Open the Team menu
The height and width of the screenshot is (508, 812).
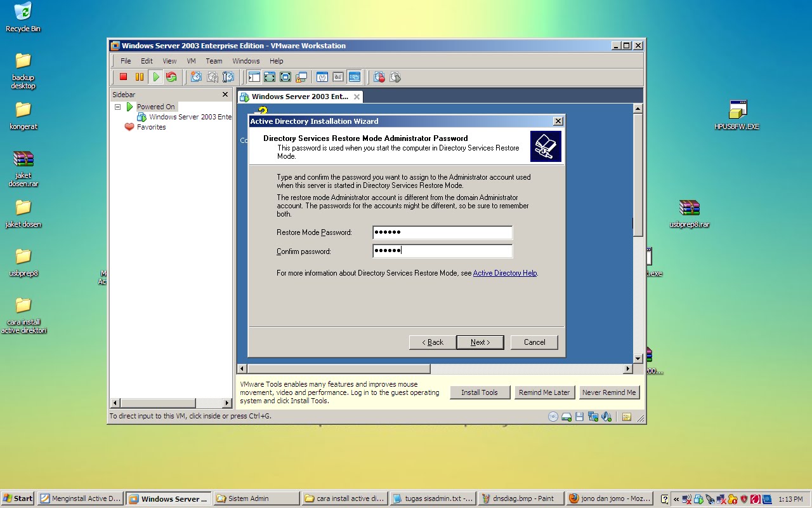214,61
